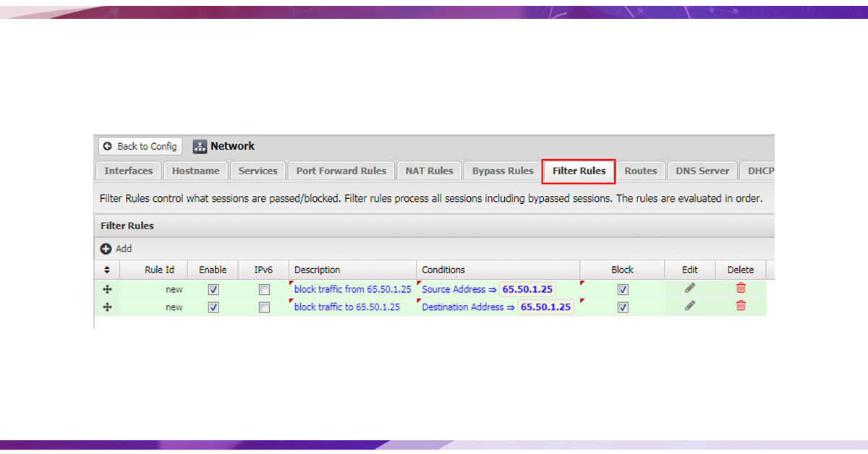Image resolution: width=868 pixels, height=454 pixels.
Task: Open the Interfaces tab
Action: tap(128, 171)
